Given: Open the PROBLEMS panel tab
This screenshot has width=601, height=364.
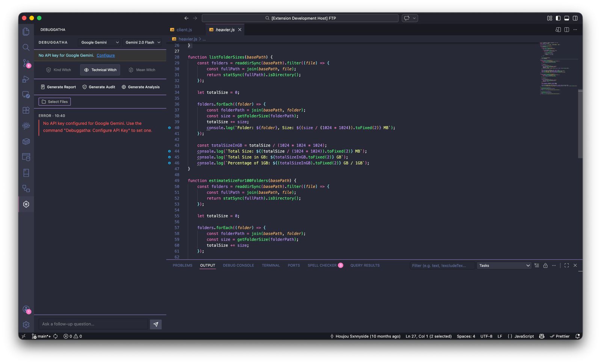Looking at the screenshot, I should (x=183, y=266).
